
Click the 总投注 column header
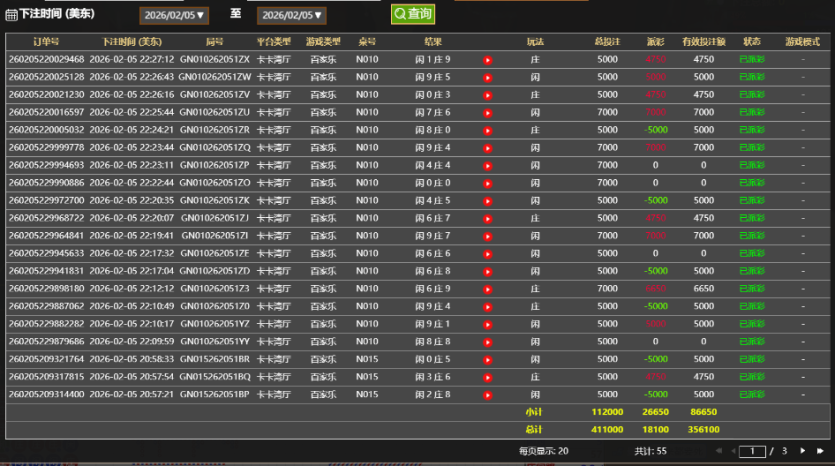click(607, 42)
